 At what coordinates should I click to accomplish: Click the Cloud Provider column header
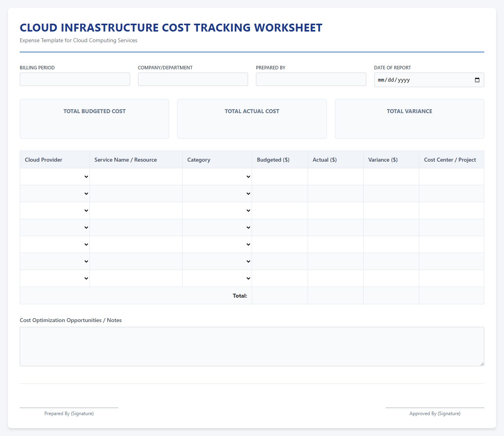55,160
